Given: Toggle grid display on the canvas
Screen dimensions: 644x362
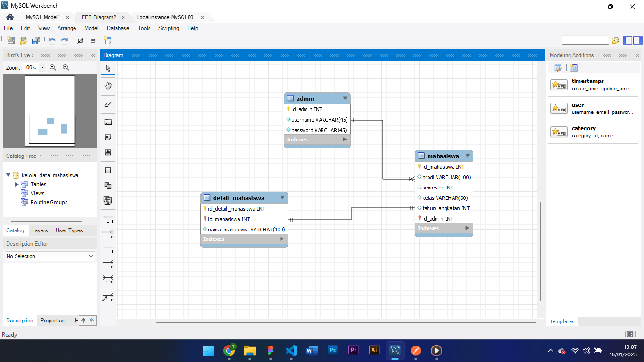Looking at the screenshot, I should click(93, 41).
